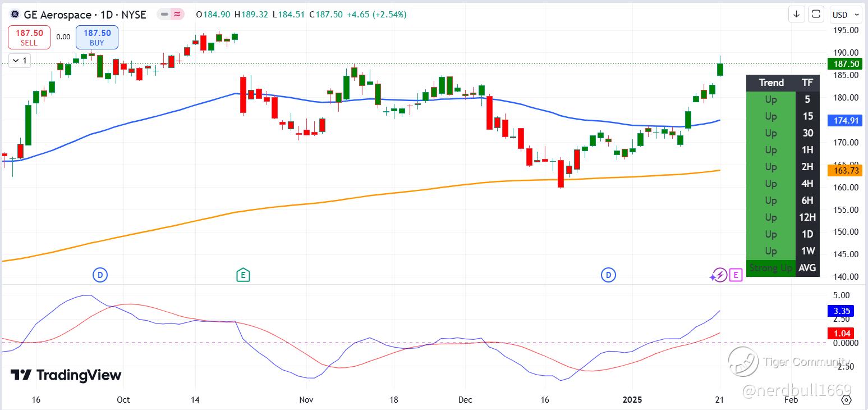Image resolution: width=868 pixels, height=410 pixels.
Task: Collapse the indicator legend chevron labeled 1
Action: click(20, 60)
